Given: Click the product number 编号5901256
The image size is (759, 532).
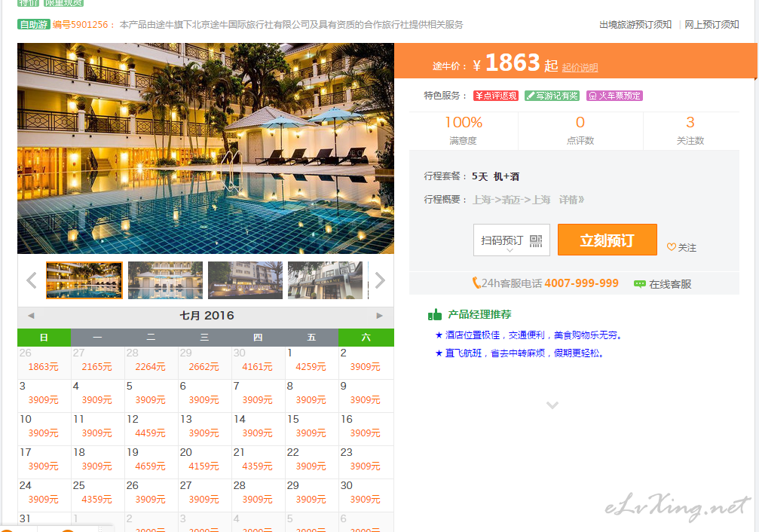Looking at the screenshot, I should click(x=81, y=25).
